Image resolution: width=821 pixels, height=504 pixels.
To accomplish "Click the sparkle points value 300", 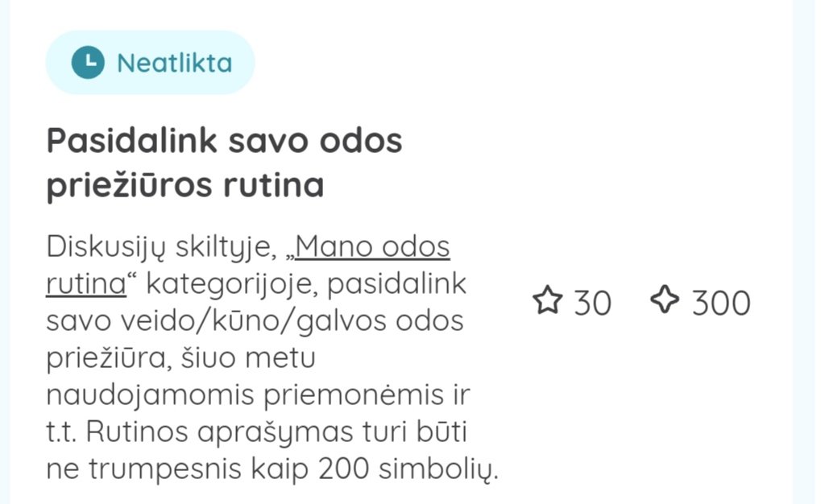I will tap(721, 304).
